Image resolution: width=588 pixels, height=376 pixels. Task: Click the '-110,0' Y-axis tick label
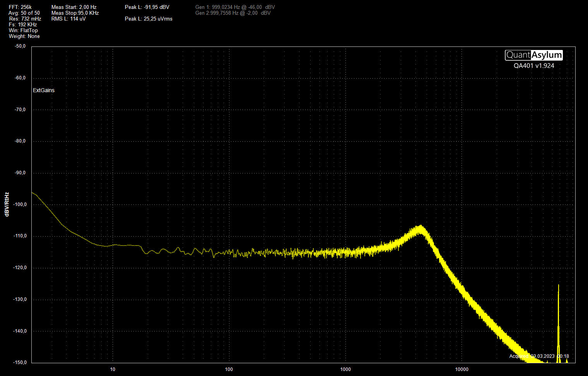pos(20,236)
